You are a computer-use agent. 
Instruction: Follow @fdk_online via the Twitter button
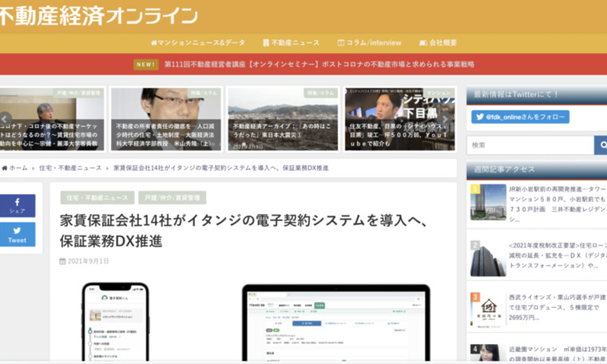520,117
